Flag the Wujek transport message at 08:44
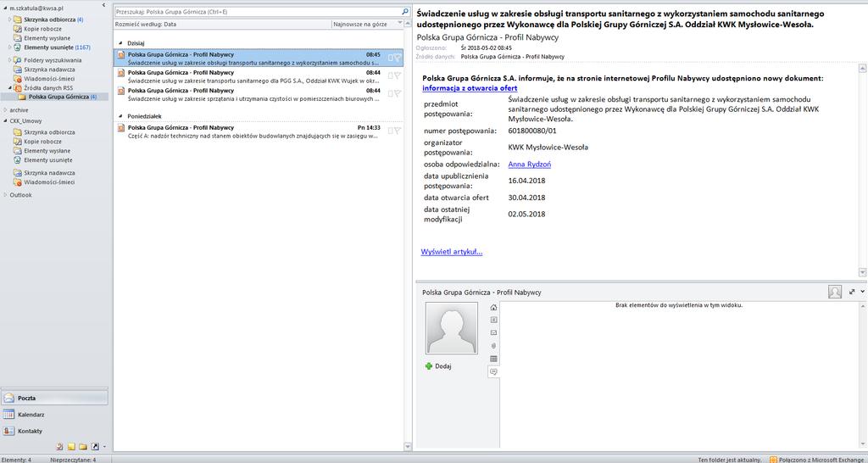 click(x=398, y=75)
